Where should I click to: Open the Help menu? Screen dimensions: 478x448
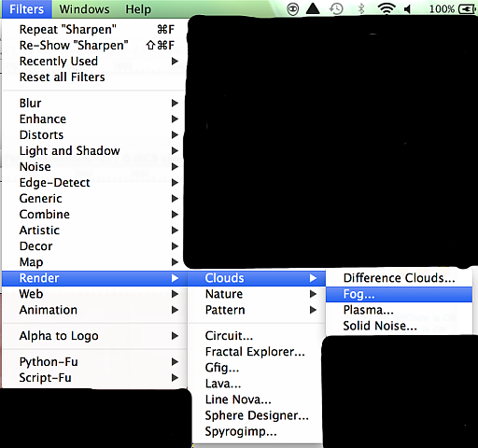[x=138, y=9]
